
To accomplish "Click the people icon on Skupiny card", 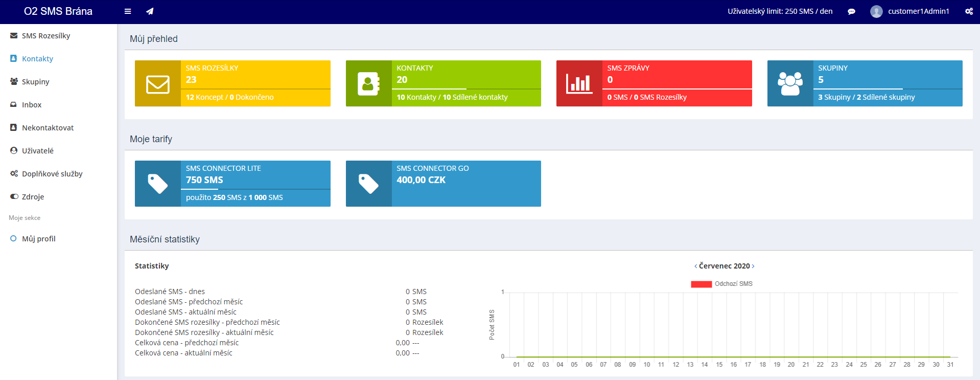I will coord(790,84).
